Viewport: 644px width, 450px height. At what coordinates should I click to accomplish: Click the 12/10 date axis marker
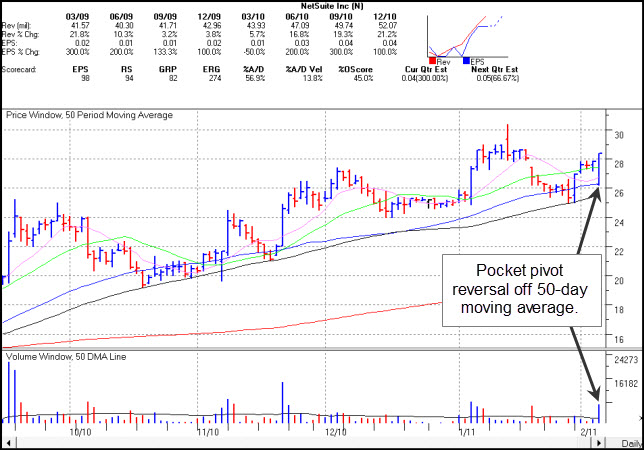click(336, 432)
